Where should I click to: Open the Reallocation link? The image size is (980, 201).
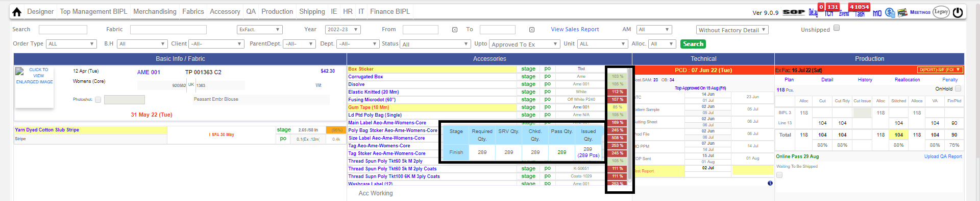pyautogui.click(x=907, y=80)
